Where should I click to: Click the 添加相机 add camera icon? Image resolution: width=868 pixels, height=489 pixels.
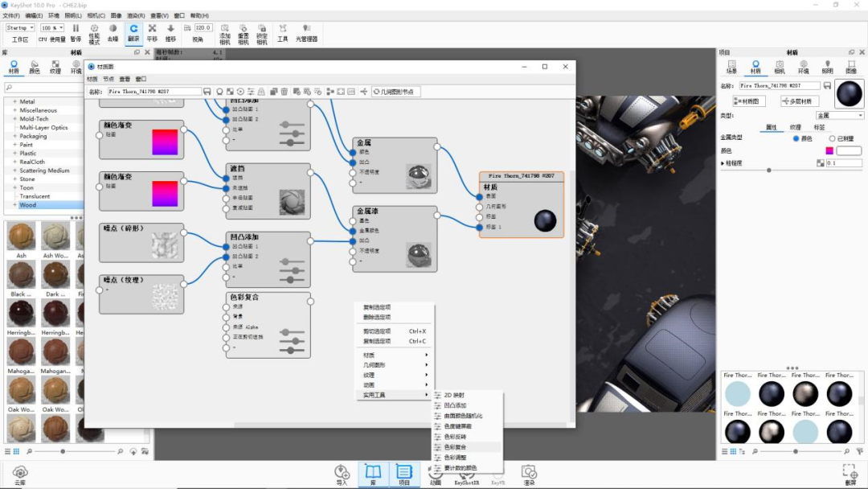(225, 28)
